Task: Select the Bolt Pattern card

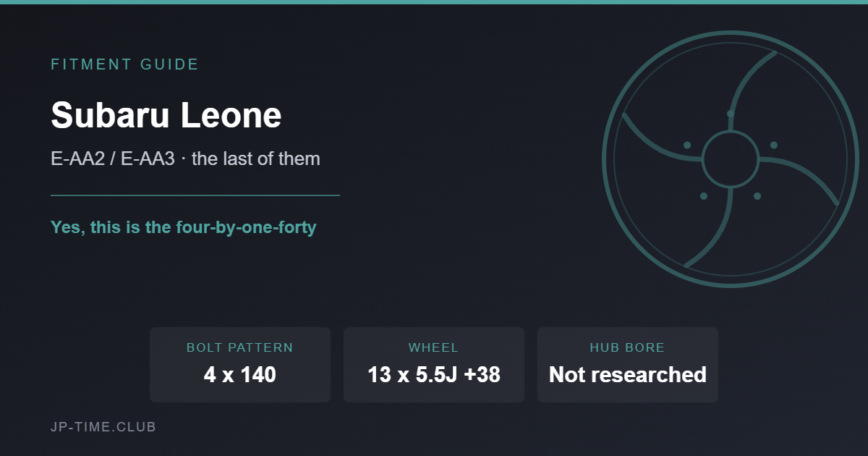Action: click(x=240, y=365)
